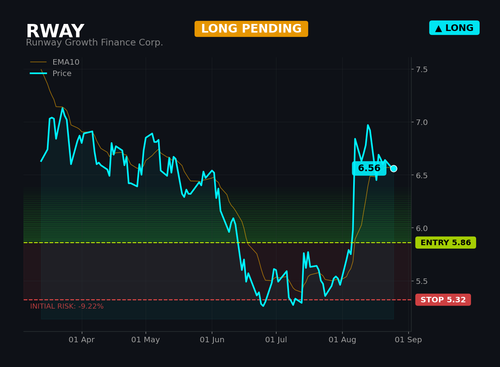Click the cyan Price legend line swatch
This screenshot has width=500, height=367.
[x=38, y=73]
